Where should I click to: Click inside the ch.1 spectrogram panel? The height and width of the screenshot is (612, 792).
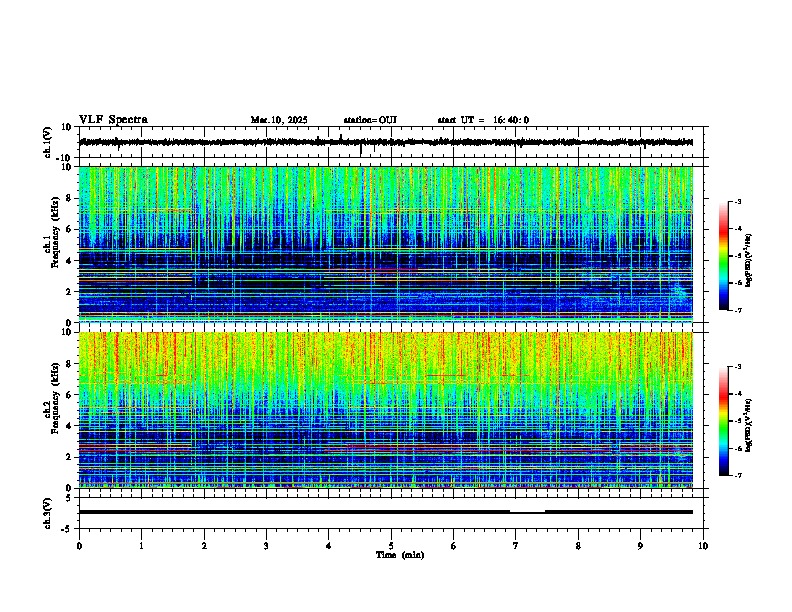click(x=386, y=244)
